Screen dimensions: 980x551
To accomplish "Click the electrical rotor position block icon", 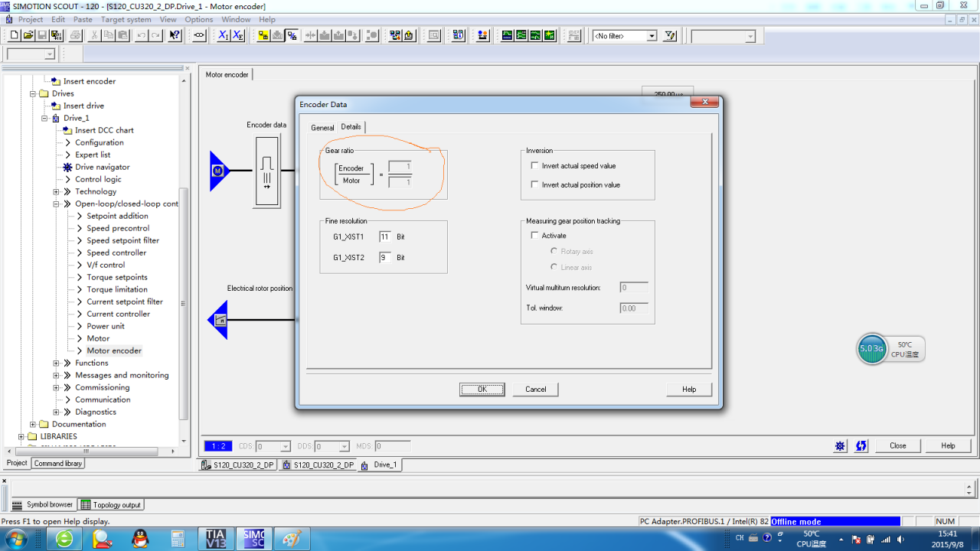I will coord(218,320).
